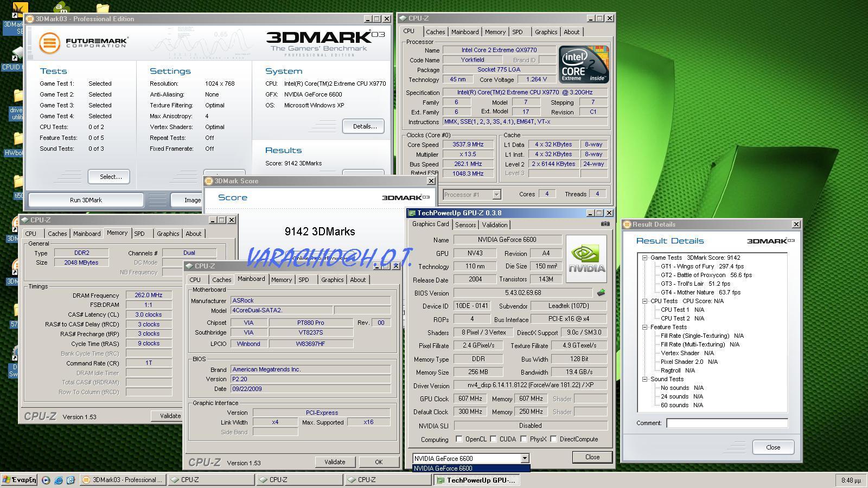
Task: Click the Result Details title bar icon
Action: [627, 224]
